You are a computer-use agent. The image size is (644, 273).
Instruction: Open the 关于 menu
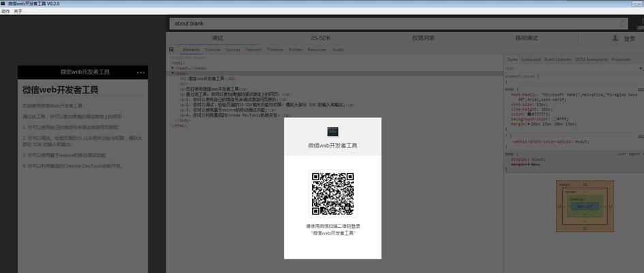click(18, 11)
